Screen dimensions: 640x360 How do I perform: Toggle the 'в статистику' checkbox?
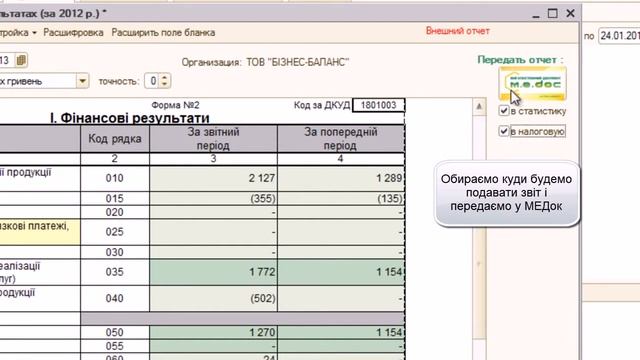pyautogui.click(x=504, y=111)
